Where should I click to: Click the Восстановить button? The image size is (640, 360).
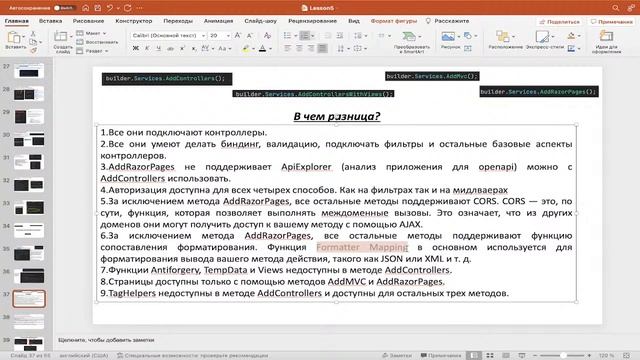[97, 42]
